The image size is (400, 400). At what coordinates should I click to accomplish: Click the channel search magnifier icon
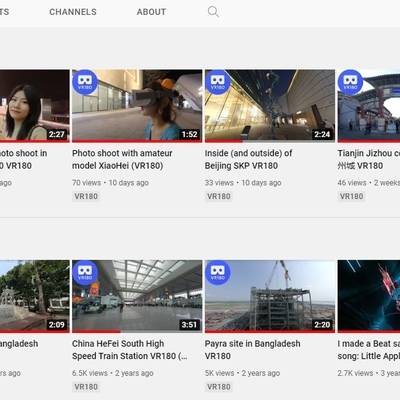[x=213, y=12]
